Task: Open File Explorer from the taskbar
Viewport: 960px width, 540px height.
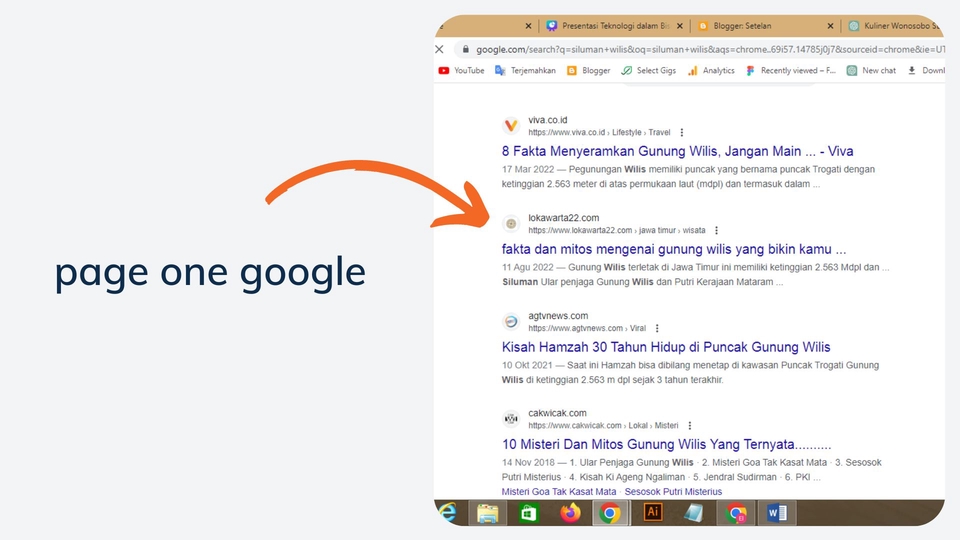Action: click(487, 513)
